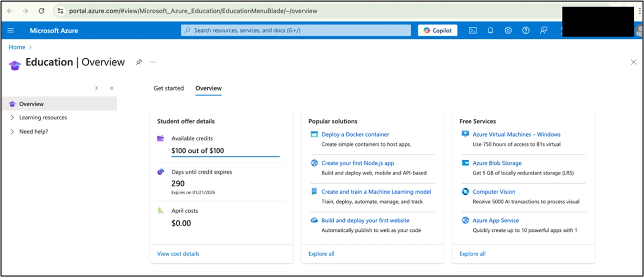Click the Machine Learning model icon

314,192
